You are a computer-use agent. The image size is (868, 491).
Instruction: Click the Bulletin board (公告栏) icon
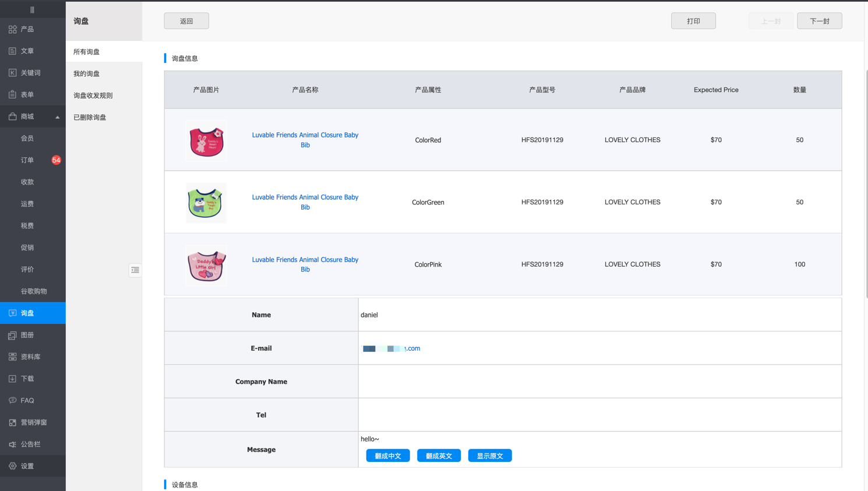12,444
